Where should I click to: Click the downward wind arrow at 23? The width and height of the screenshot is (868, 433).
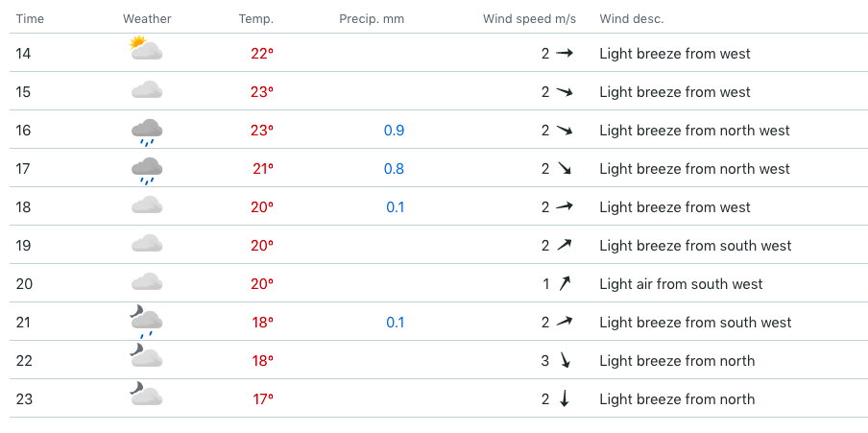564,398
